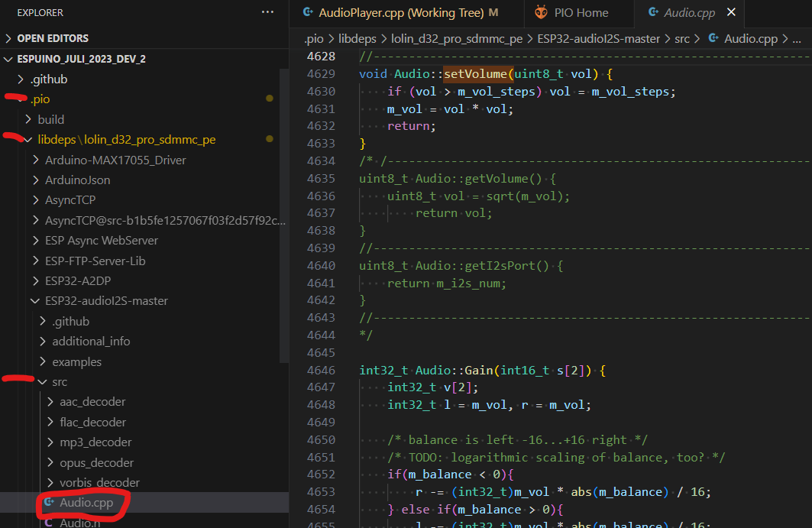Click the libdeps breadcrumb segment
Viewport: 812px width, 528px height.
pos(357,38)
